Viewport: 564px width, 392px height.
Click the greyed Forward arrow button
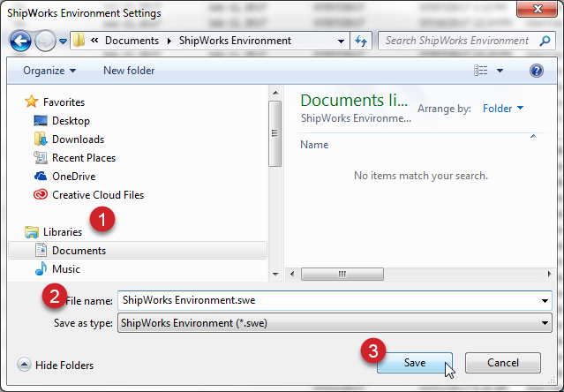(45, 41)
